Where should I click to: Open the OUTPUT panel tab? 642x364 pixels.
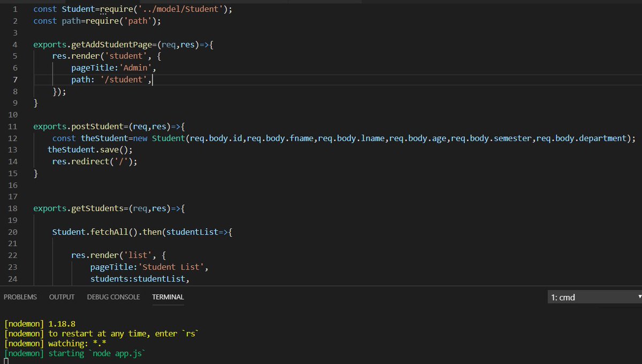click(x=62, y=297)
